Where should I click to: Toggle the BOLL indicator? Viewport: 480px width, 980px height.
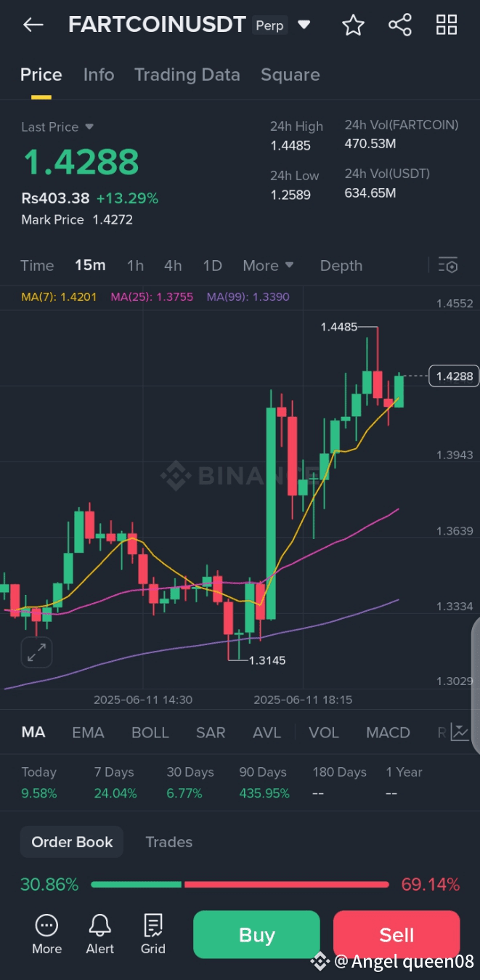[150, 732]
